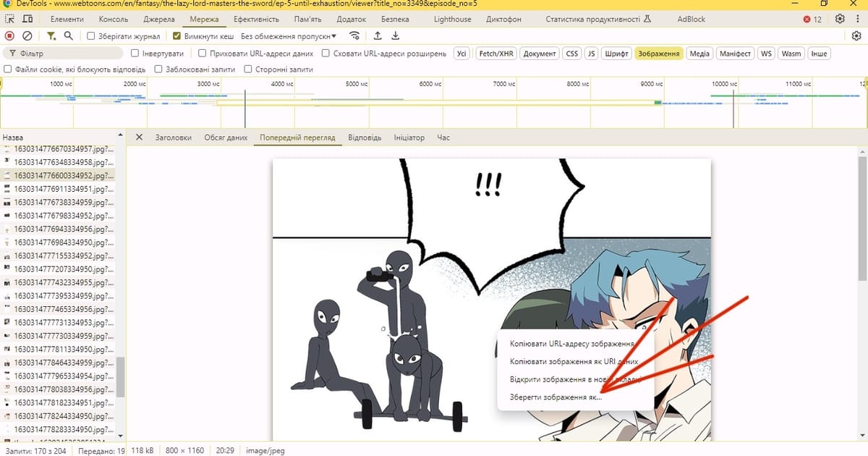Image resolution: width=868 pixels, height=456 pixels.
Task: Open DevTools settings gear in tab bar
Action: [x=840, y=20]
